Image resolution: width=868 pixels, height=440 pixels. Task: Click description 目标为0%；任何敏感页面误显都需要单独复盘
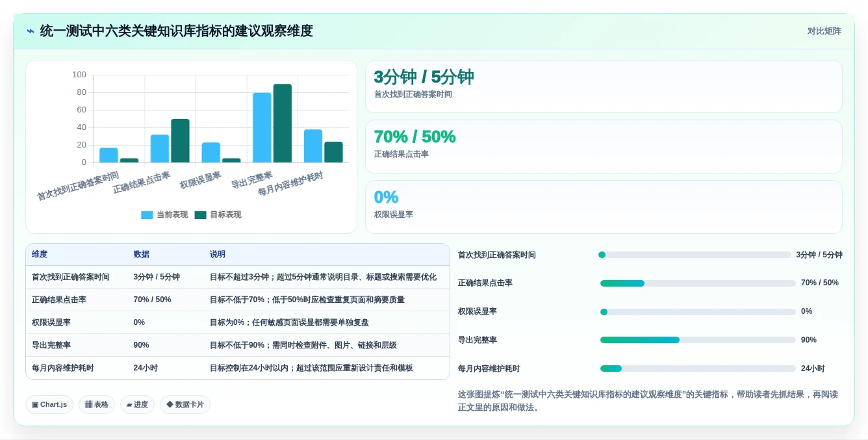[x=289, y=322]
